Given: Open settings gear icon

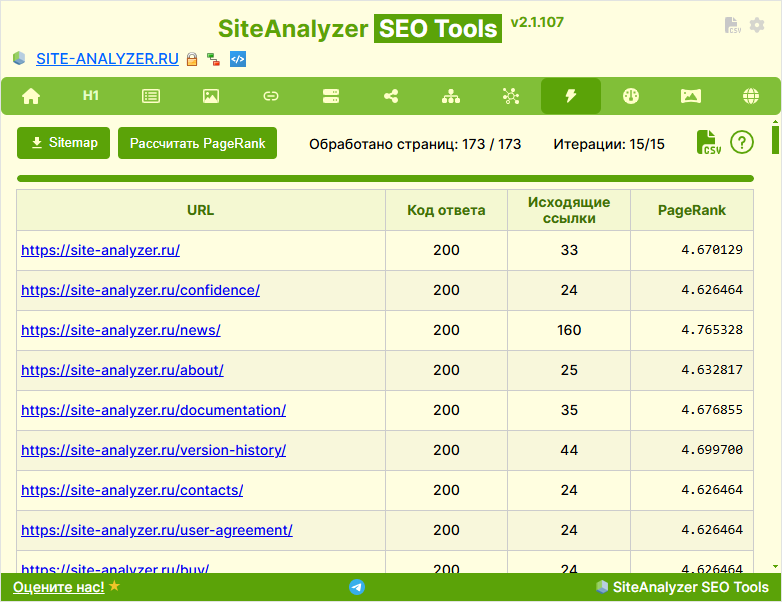Looking at the screenshot, I should click(x=757, y=25).
